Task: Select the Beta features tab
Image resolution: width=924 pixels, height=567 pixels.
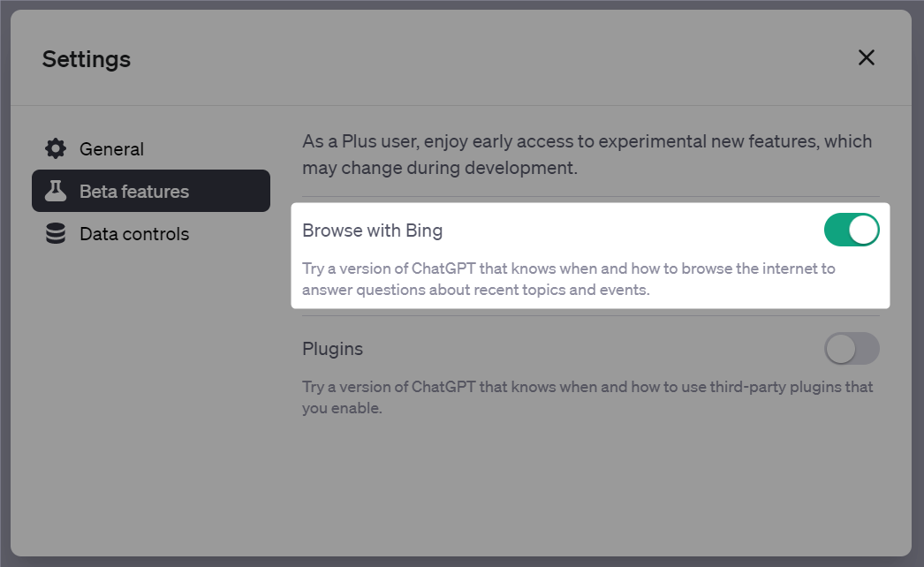Action: coord(151,191)
